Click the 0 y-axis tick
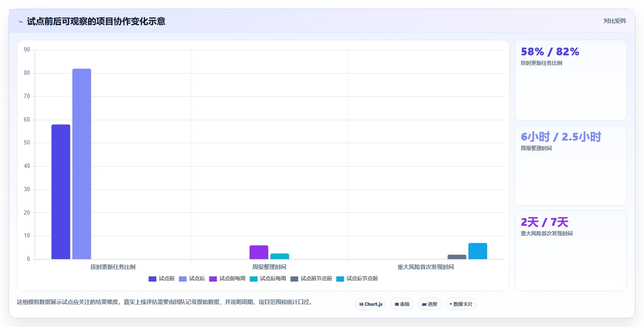644x327 pixels. tap(28, 259)
